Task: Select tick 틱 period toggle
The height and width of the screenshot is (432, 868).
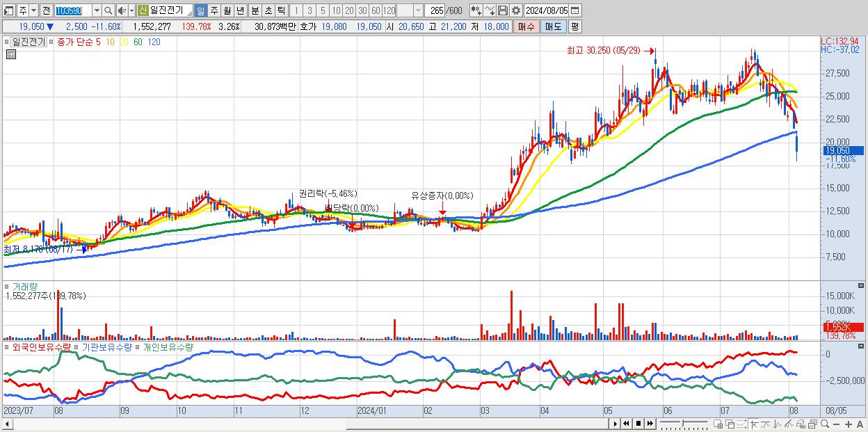Action: click(281, 10)
